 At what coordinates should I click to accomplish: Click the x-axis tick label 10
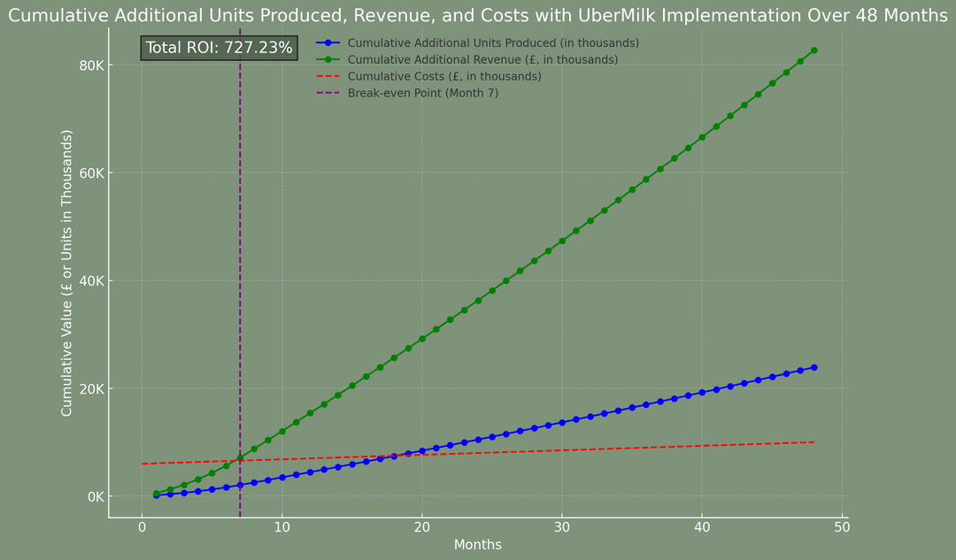(x=281, y=525)
